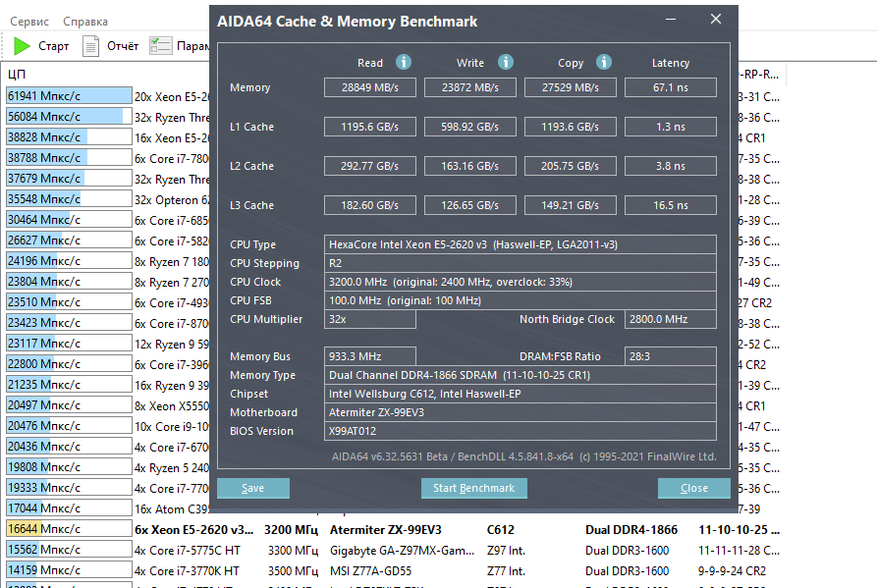877x588 pixels.
Task: Click the C612 chipset cell
Action: tap(500, 529)
